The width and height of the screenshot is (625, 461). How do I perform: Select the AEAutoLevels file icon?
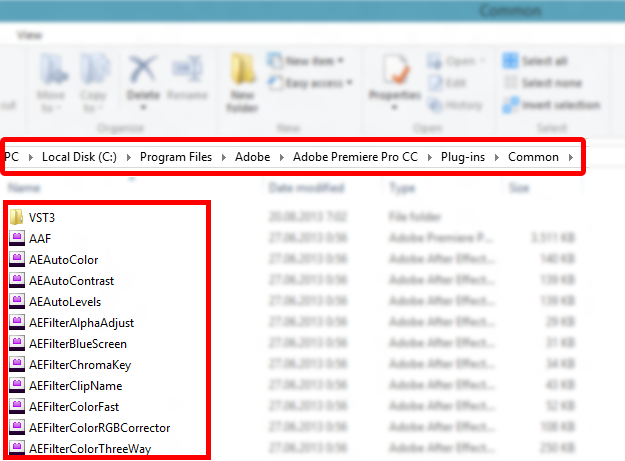17,302
